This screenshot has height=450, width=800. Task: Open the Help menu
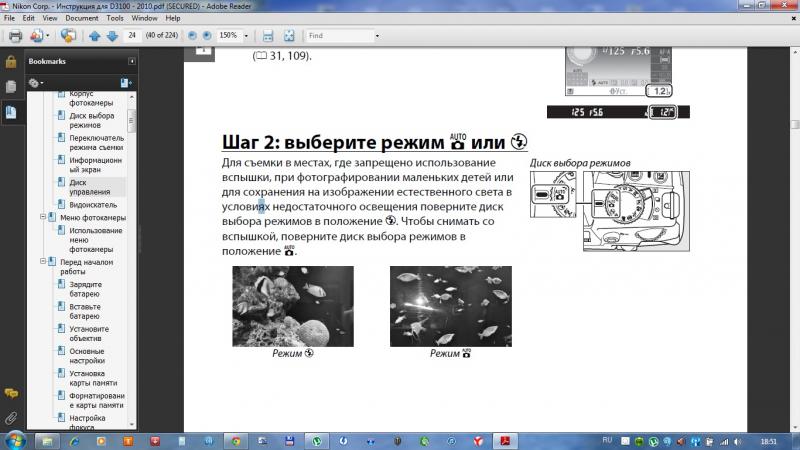[x=172, y=18]
